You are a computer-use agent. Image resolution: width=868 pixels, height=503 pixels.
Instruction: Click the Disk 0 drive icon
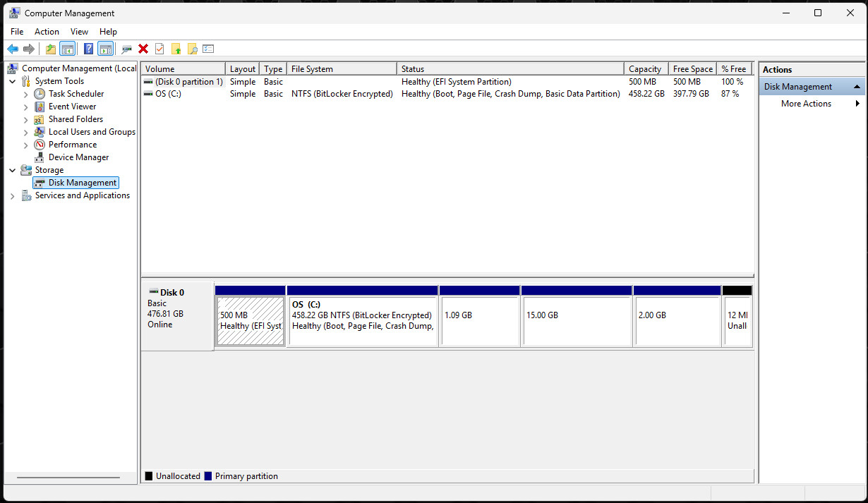tap(153, 292)
